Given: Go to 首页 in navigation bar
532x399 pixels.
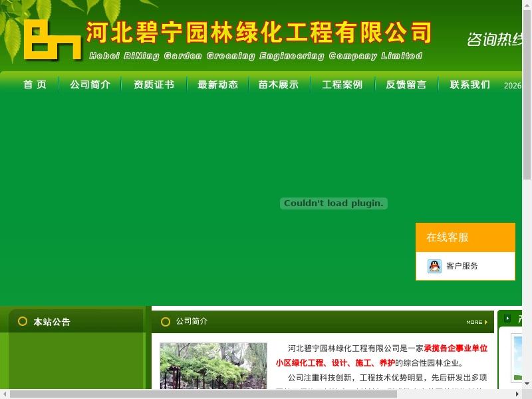Looking at the screenshot, I should coord(35,84).
